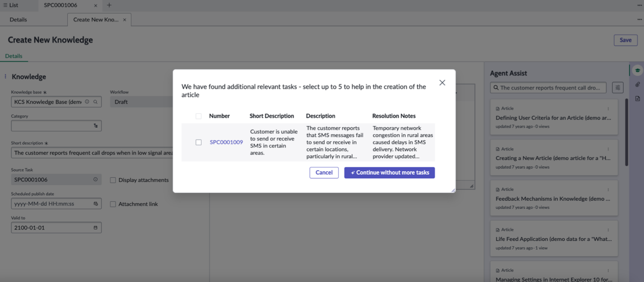Open Scheduled publish date picker icon
This screenshot has height=282, width=644.
pyautogui.click(x=96, y=204)
